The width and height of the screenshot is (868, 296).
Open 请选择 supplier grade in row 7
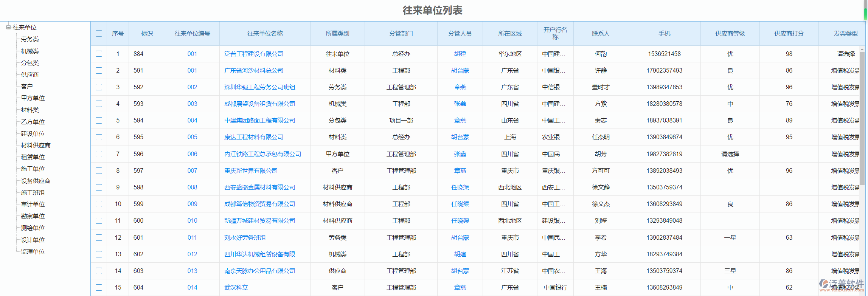(x=730, y=154)
